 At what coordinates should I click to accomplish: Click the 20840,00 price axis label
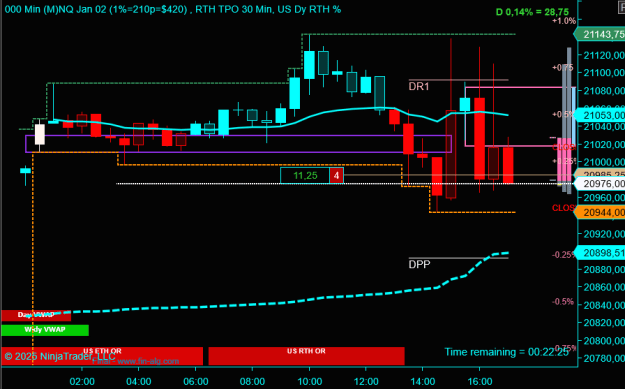coord(604,305)
